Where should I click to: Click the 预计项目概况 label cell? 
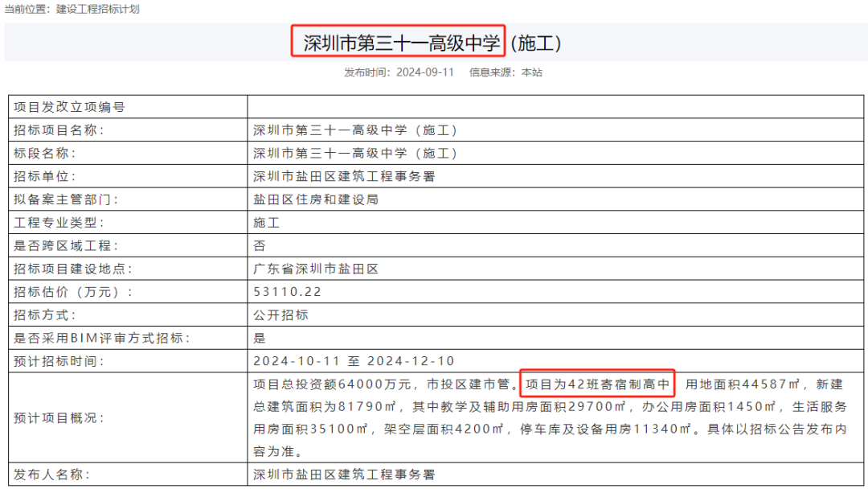pyautogui.click(x=128, y=417)
